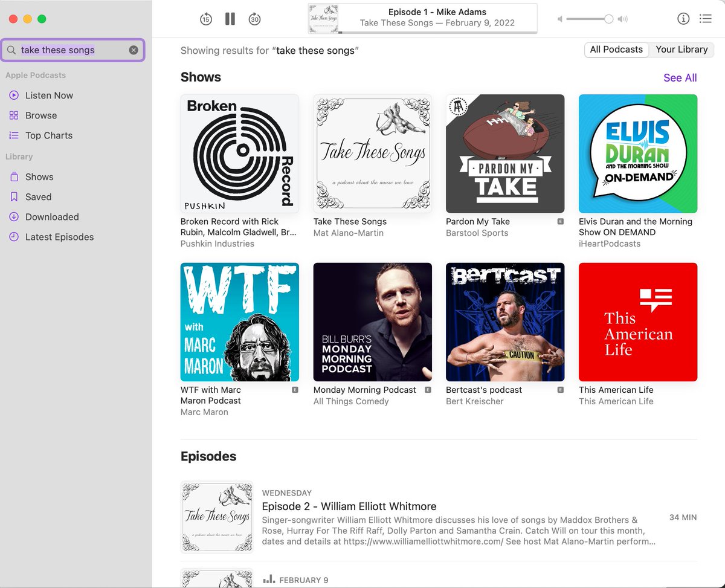725x588 pixels.
Task: Click the low volume speaker icon
Action: coord(560,19)
